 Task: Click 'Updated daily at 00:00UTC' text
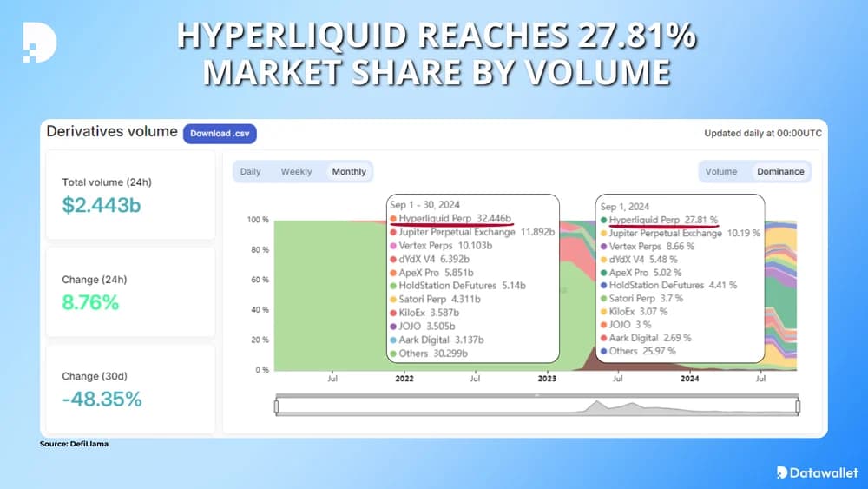[x=763, y=134]
